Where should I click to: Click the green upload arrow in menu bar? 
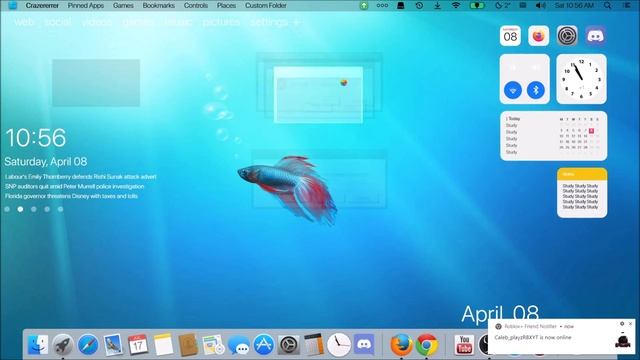(x=364, y=6)
